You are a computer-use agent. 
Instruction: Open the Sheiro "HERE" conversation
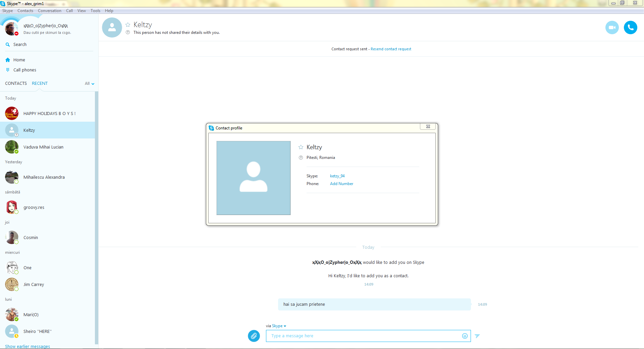[x=47, y=331]
